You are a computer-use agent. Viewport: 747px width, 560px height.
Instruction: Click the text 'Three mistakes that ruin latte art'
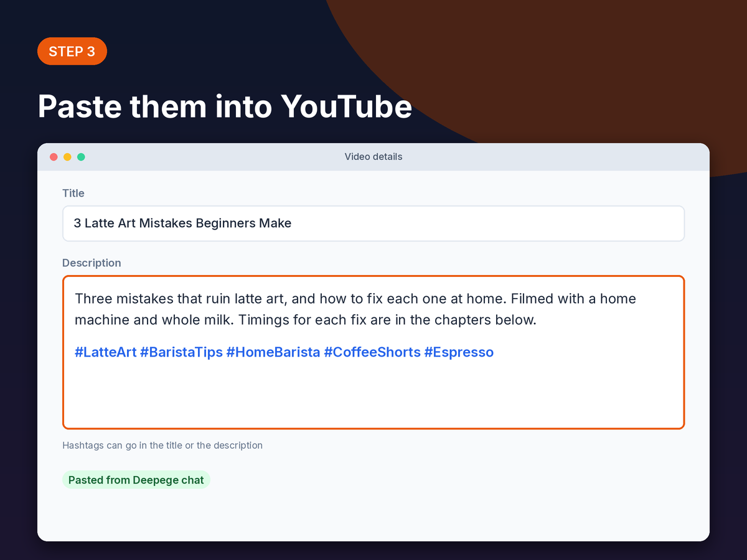pos(179,299)
